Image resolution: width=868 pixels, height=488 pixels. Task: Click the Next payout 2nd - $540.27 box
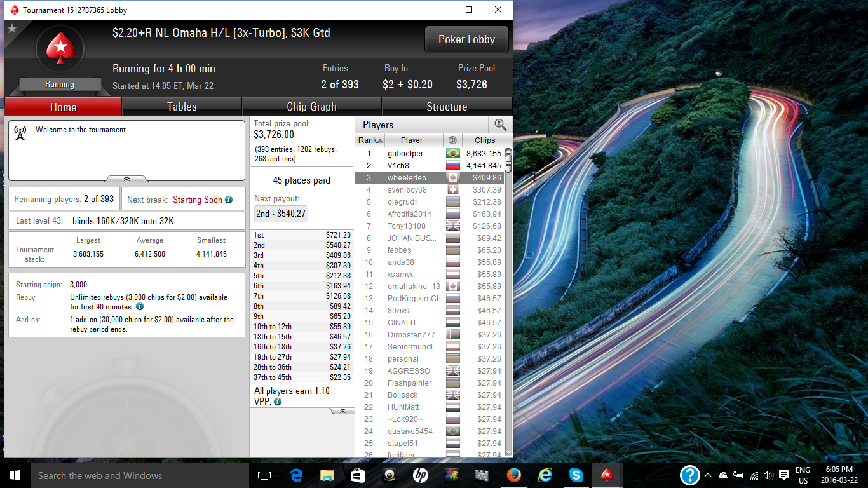pos(280,214)
